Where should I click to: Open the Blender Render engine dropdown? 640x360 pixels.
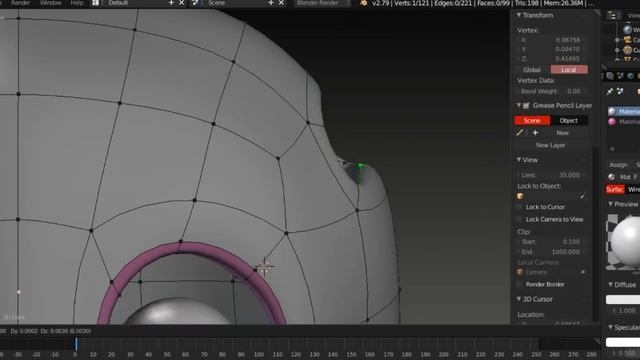(322, 3)
